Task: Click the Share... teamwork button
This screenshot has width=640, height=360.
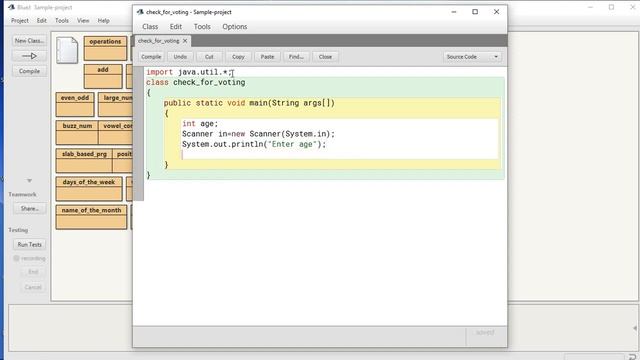Action: [x=29, y=209]
